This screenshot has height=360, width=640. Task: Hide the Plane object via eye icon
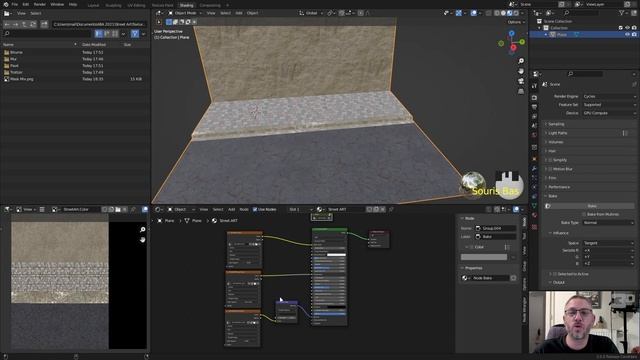[x=627, y=35]
